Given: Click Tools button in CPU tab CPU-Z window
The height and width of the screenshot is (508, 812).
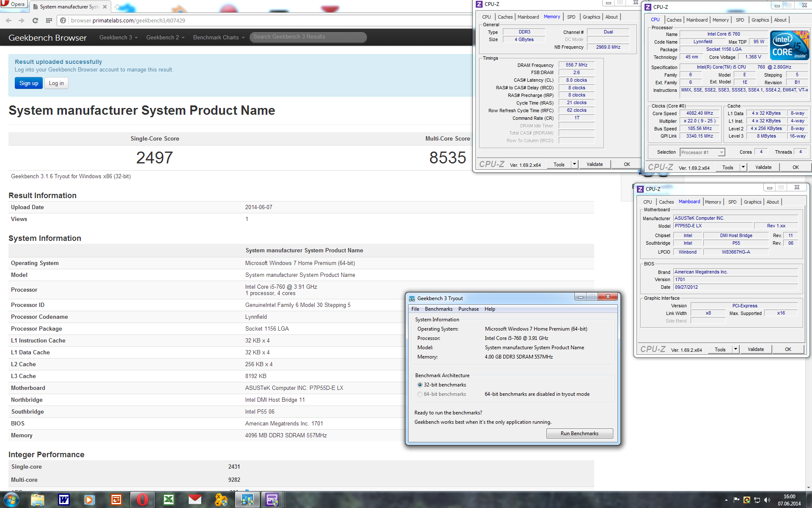Looking at the screenshot, I should [728, 167].
